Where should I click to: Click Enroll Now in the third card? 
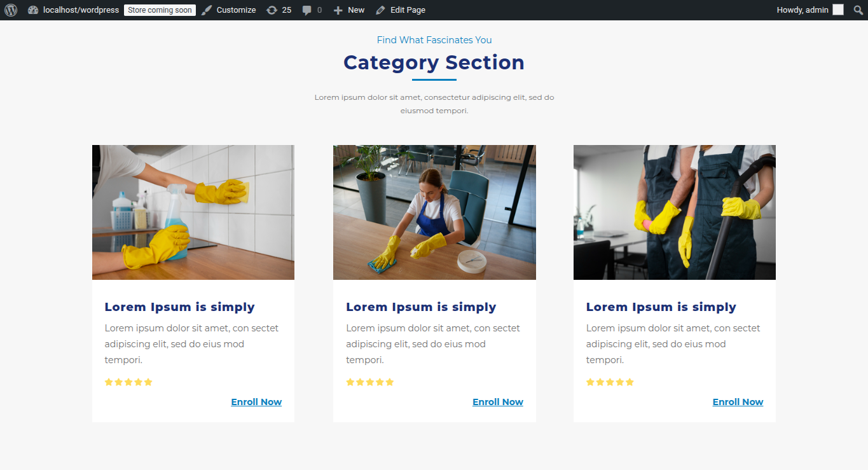click(738, 402)
